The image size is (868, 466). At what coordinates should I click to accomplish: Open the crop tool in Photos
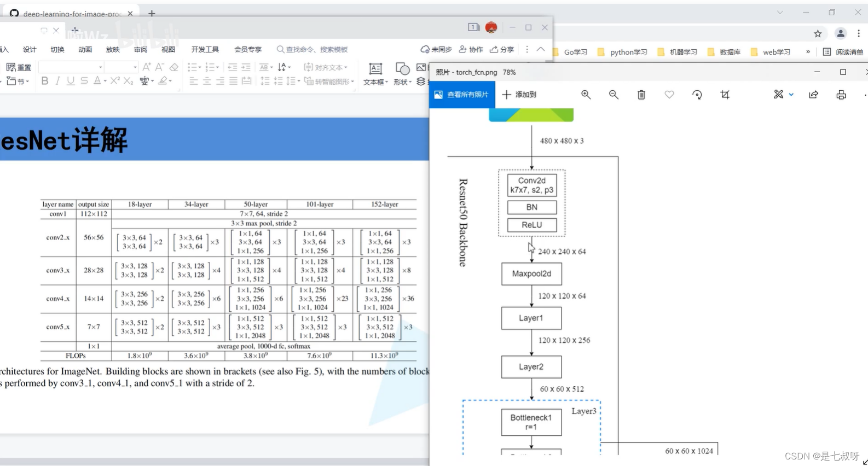click(725, 95)
